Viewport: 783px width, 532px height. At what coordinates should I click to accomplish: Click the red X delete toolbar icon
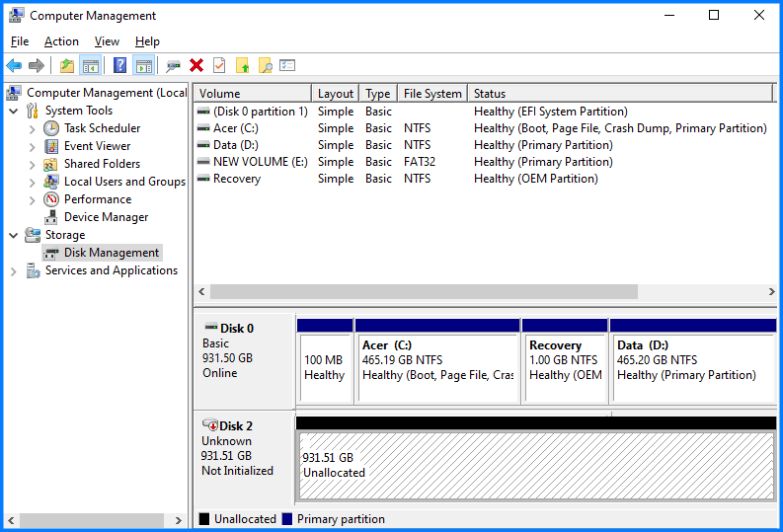point(196,66)
